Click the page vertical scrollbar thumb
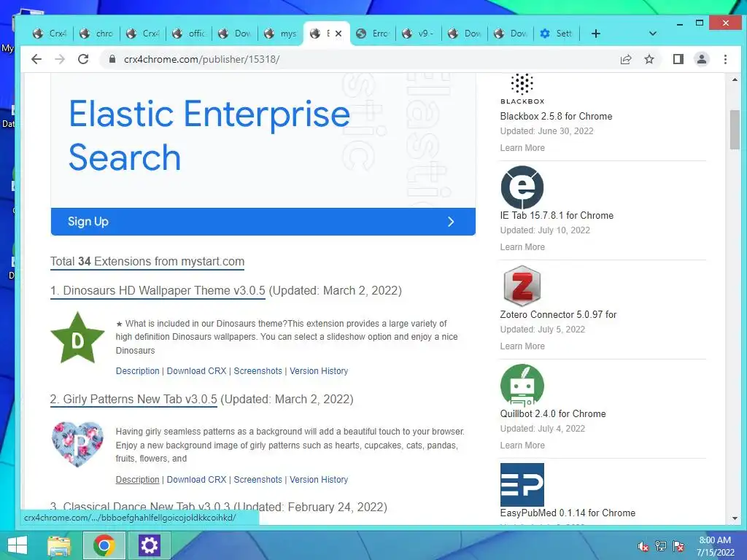 pos(735,130)
